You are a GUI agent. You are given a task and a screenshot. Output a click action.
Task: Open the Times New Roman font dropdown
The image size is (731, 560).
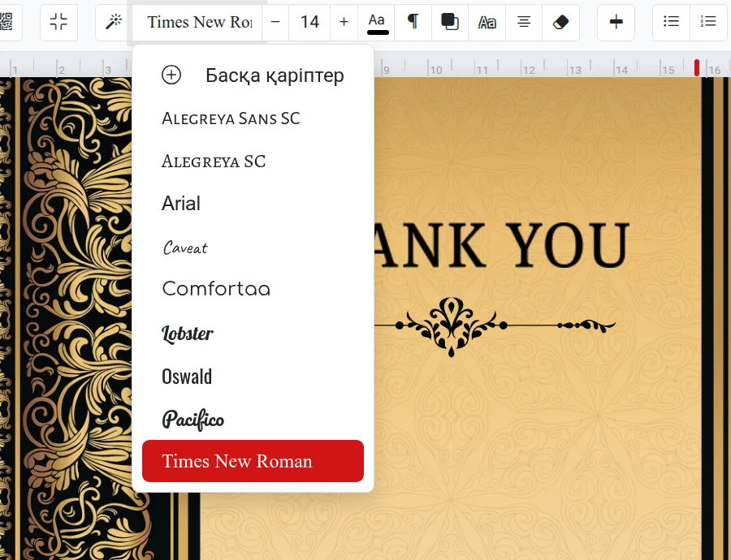tap(197, 22)
